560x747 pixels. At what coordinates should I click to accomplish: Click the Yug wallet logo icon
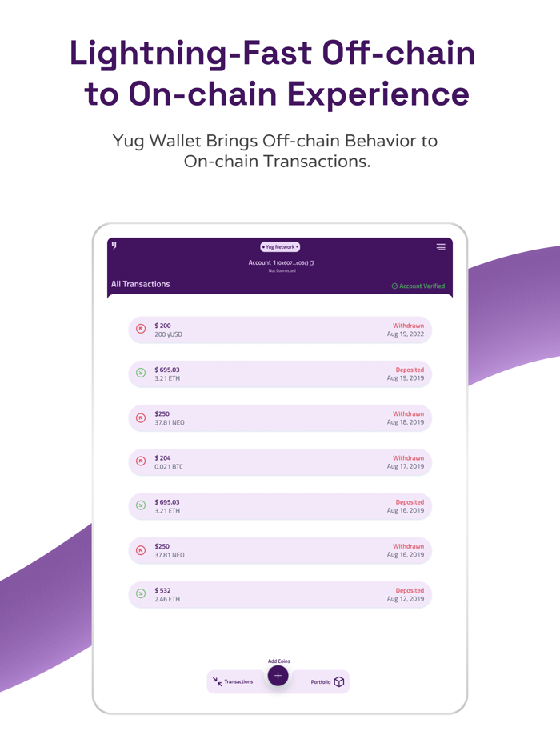coord(114,246)
